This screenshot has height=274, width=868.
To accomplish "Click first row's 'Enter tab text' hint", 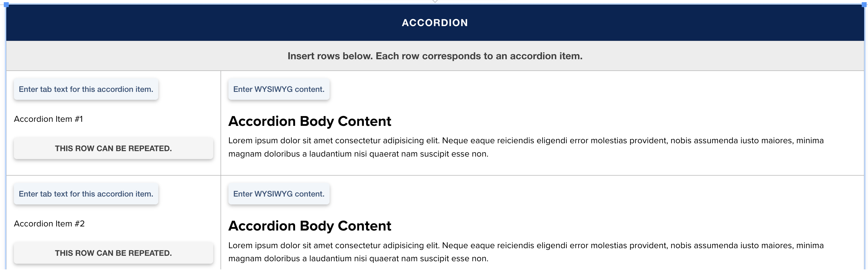I will [86, 89].
